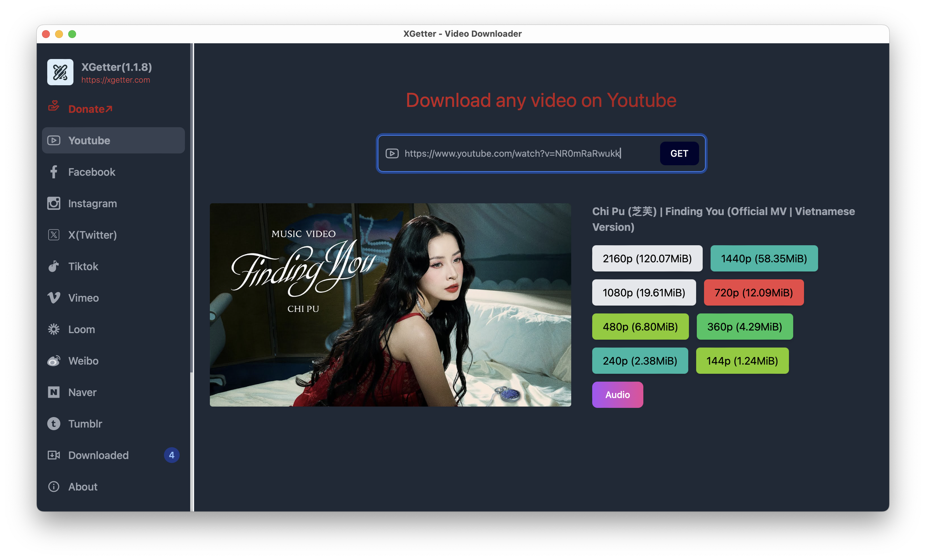
Task: Click the About info icon
Action: pyautogui.click(x=54, y=487)
